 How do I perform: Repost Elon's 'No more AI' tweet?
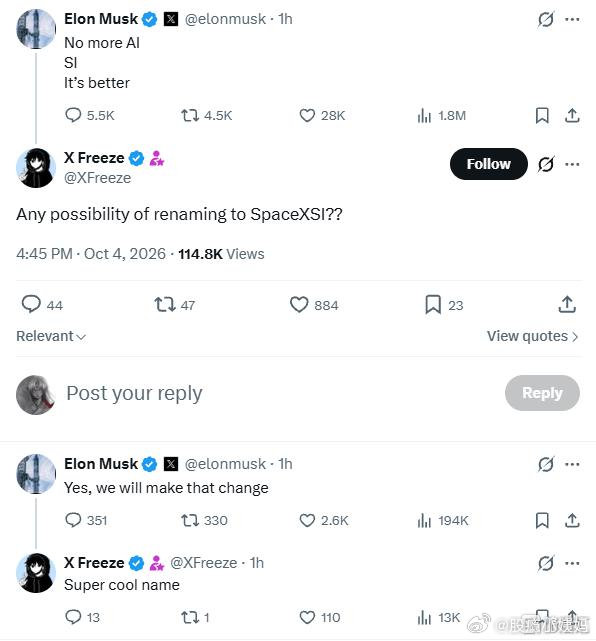coord(206,116)
